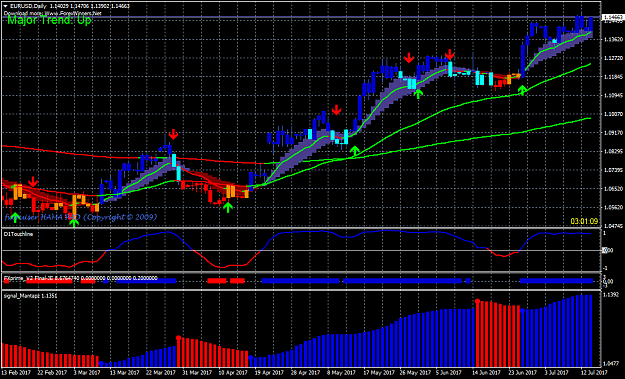
Task: Select the blue dot on 23 Jun signal bar
Action: [x=522, y=310]
